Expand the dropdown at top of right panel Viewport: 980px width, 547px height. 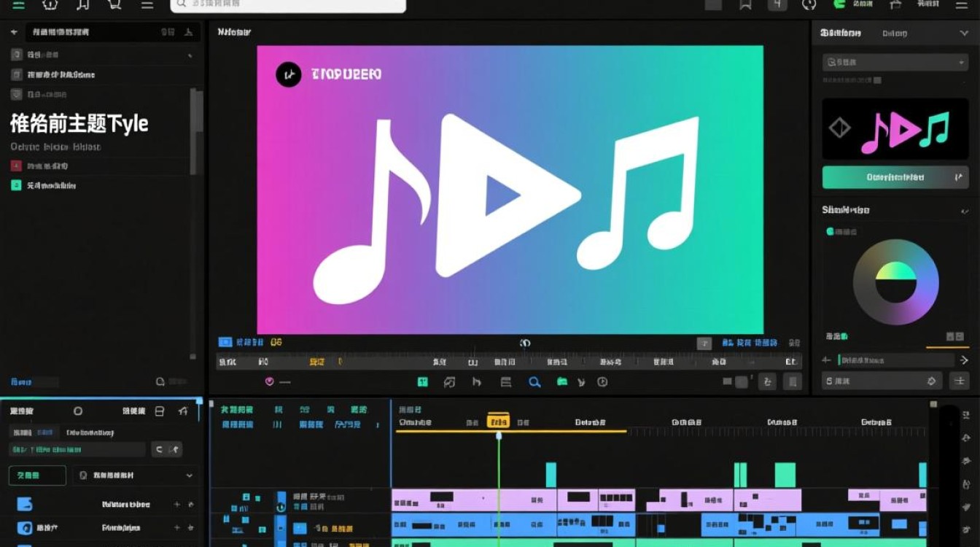coord(895,63)
